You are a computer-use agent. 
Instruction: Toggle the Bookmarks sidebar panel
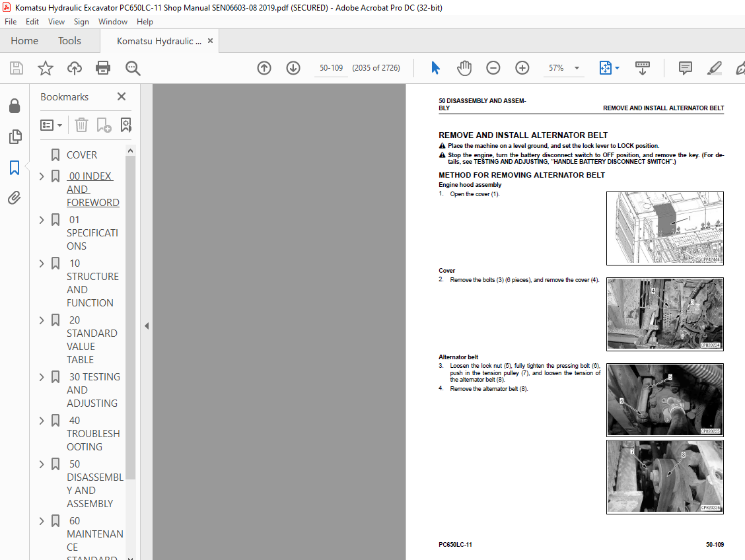[15, 167]
